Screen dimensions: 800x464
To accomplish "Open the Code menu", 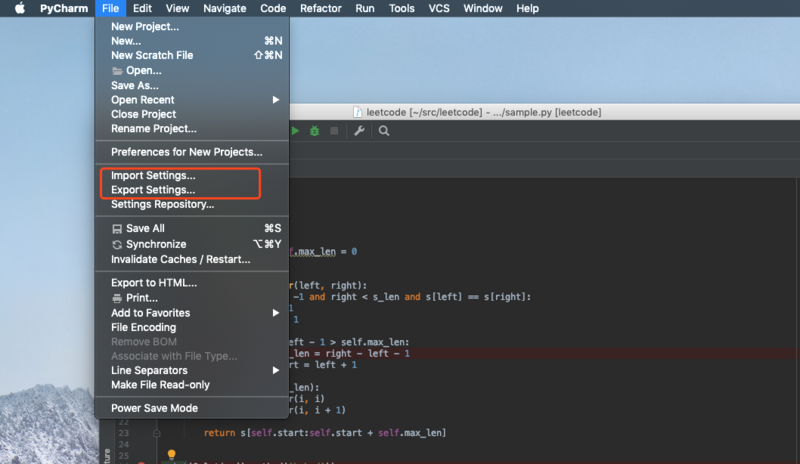I will (273, 8).
